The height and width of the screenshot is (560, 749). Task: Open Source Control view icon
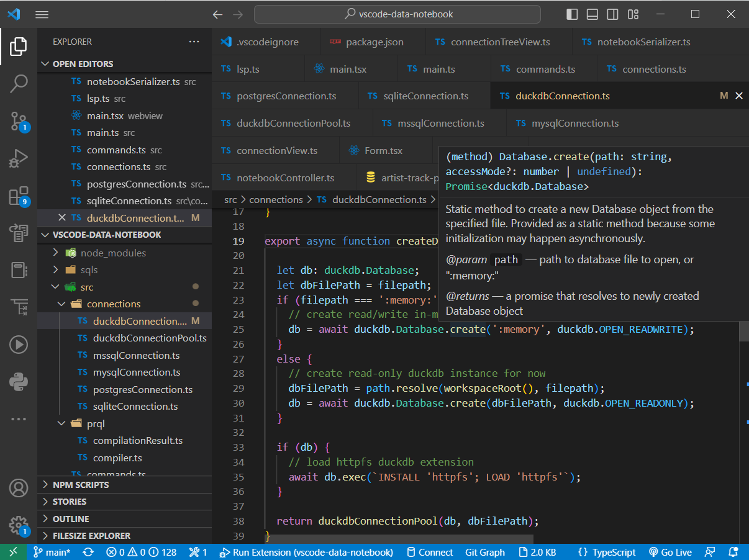(19, 121)
